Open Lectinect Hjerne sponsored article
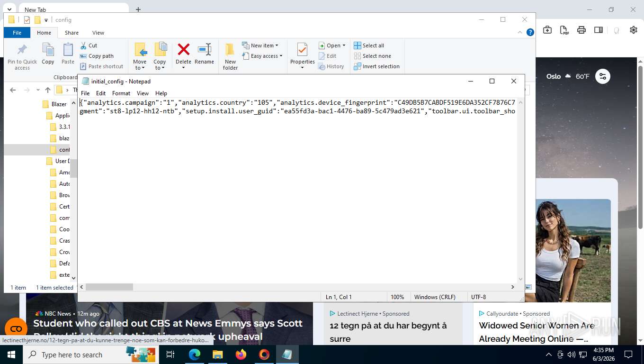The image size is (644, 364). click(388, 332)
